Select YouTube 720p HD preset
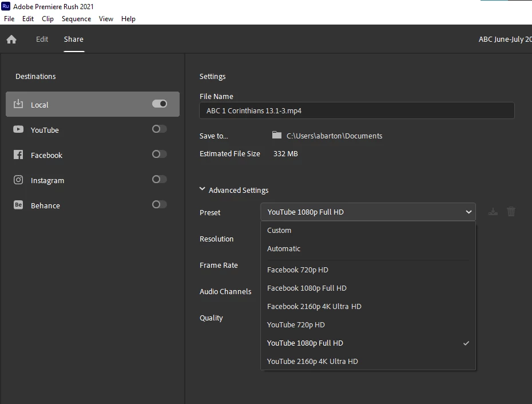The image size is (532, 404). coord(368,324)
